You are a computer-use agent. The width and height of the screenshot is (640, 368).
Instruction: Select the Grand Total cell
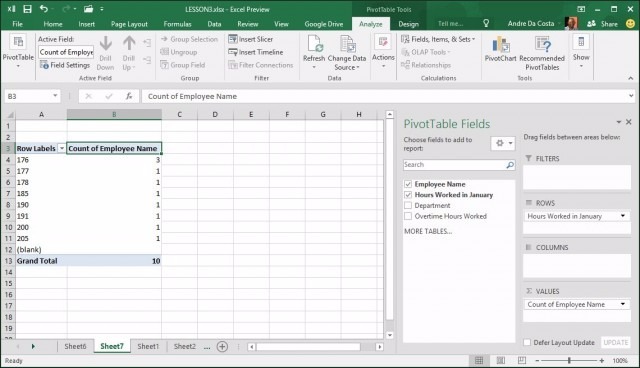41,261
